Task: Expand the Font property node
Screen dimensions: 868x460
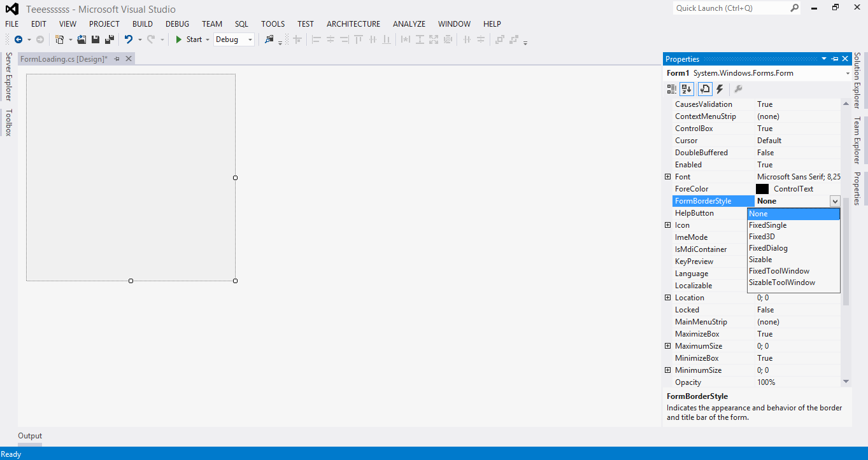Action: (667, 176)
